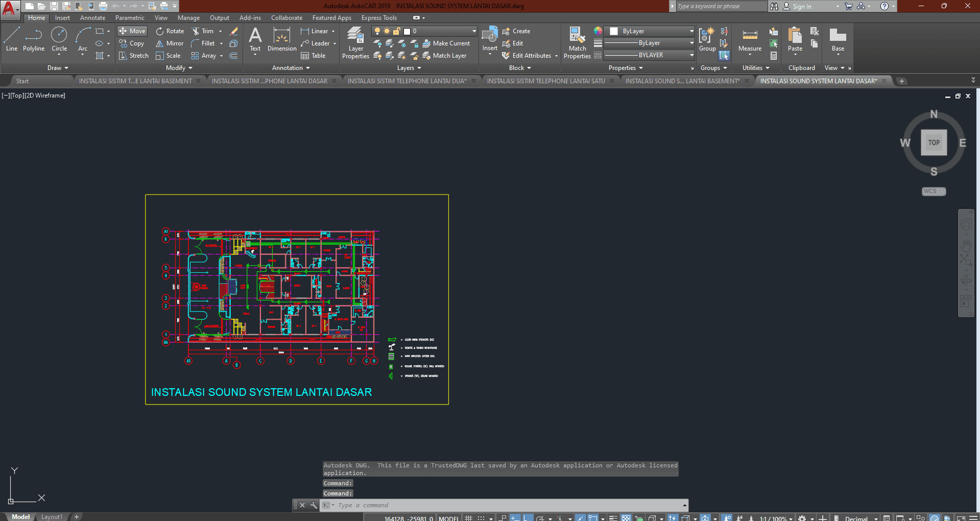The height and width of the screenshot is (521, 980).
Task: Expand the Draw panel flyout
Action: [x=58, y=68]
